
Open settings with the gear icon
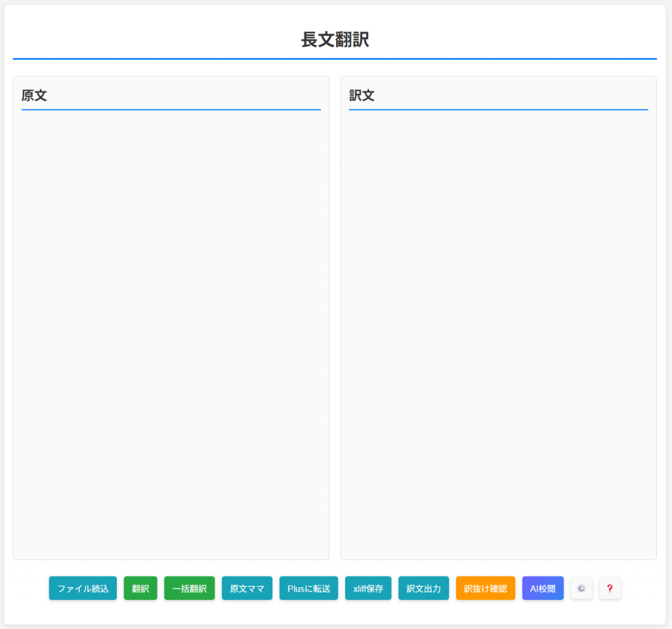click(x=581, y=588)
